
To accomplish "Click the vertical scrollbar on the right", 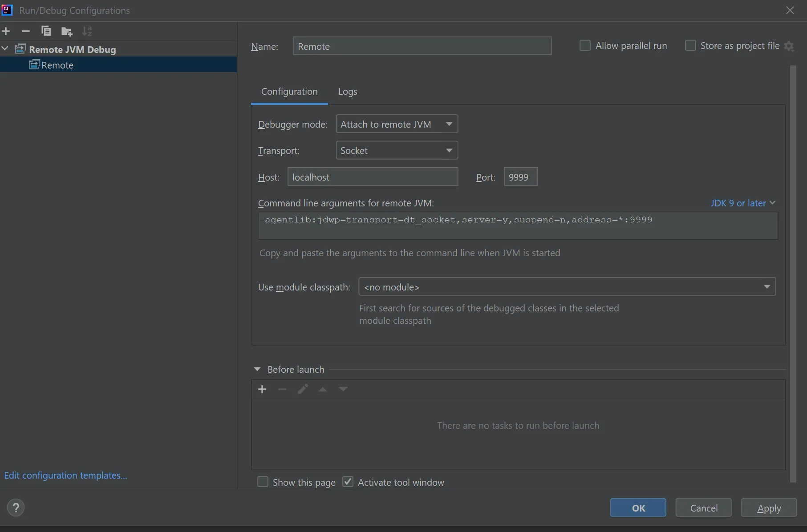I will coord(793,267).
